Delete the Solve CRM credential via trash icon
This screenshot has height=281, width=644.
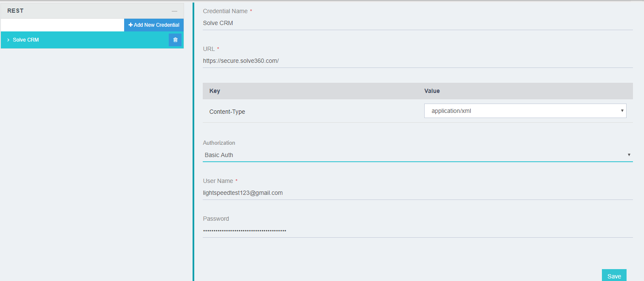click(x=175, y=40)
